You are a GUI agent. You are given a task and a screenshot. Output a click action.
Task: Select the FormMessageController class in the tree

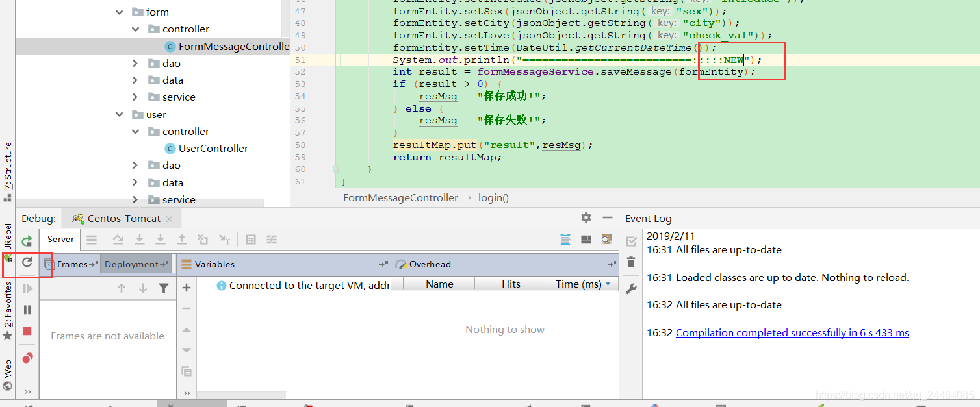coord(227,46)
